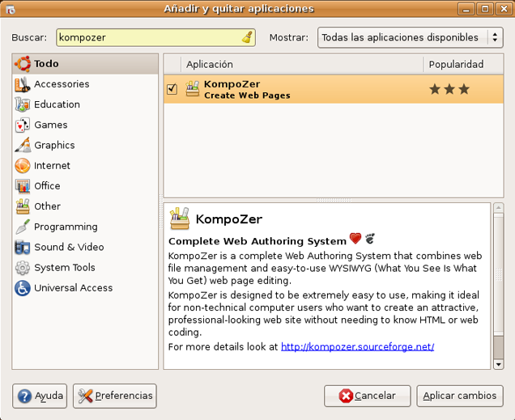515x420 pixels.
Task: Open Preferencias button
Action: [x=115, y=396]
